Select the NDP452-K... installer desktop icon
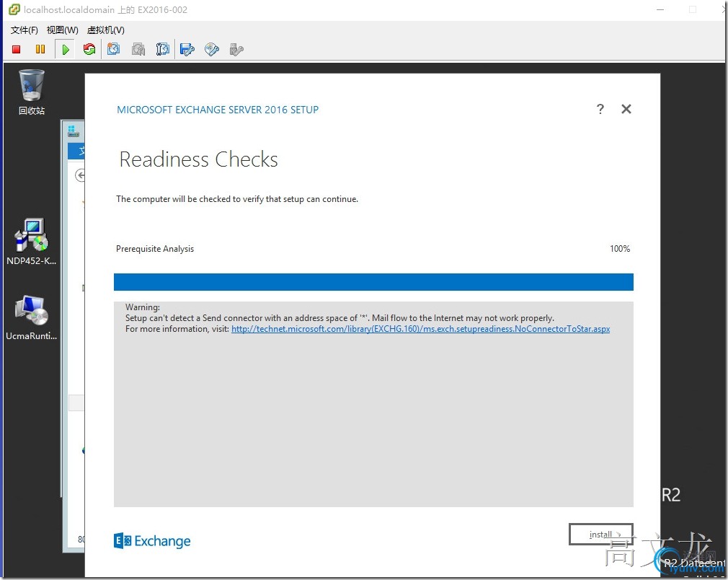This screenshot has width=728, height=580. (31, 241)
